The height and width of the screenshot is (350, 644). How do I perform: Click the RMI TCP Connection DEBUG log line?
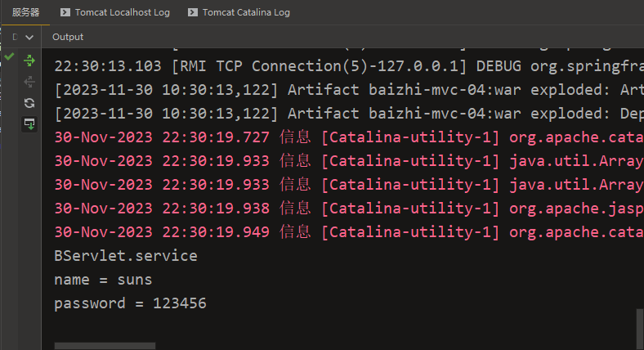(x=349, y=66)
